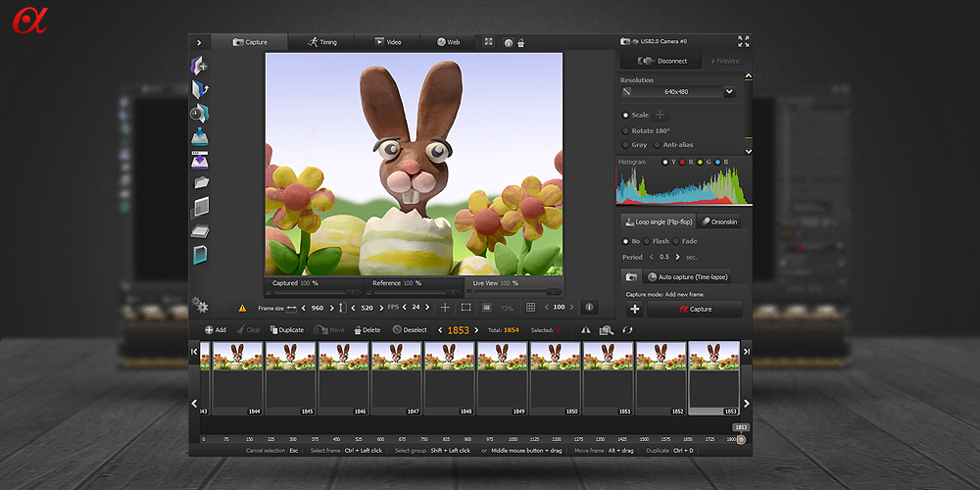Click the refresh arrows icon above the filmstrip
The height and width of the screenshot is (490, 980).
pos(627,330)
